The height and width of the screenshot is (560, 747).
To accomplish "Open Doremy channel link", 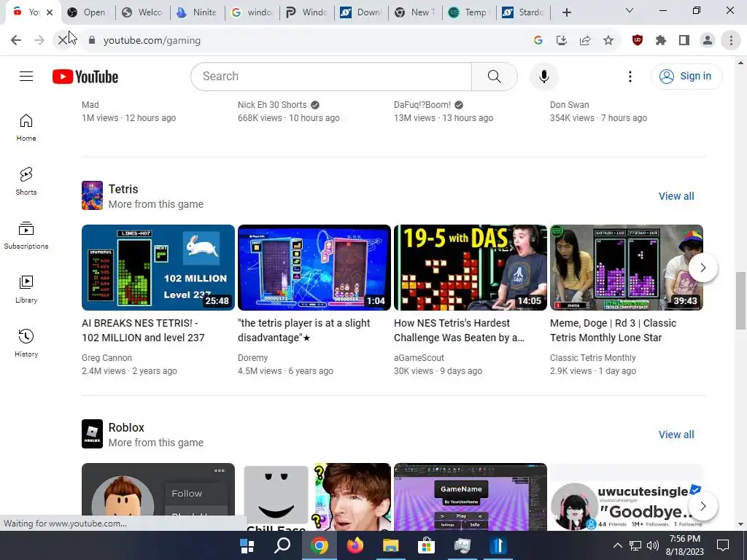I will click(252, 357).
